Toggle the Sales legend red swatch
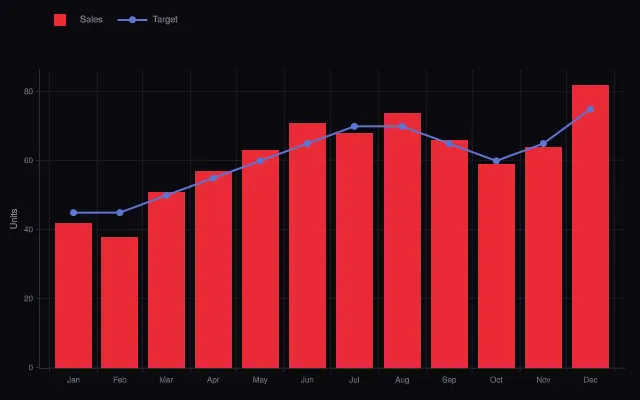 click(x=60, y=20)
